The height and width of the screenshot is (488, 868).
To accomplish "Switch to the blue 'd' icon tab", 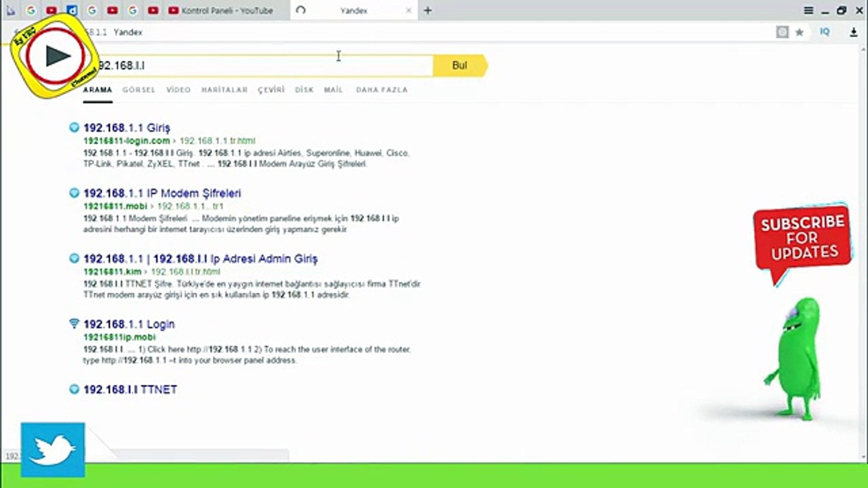I will click(x=72, y=10).
